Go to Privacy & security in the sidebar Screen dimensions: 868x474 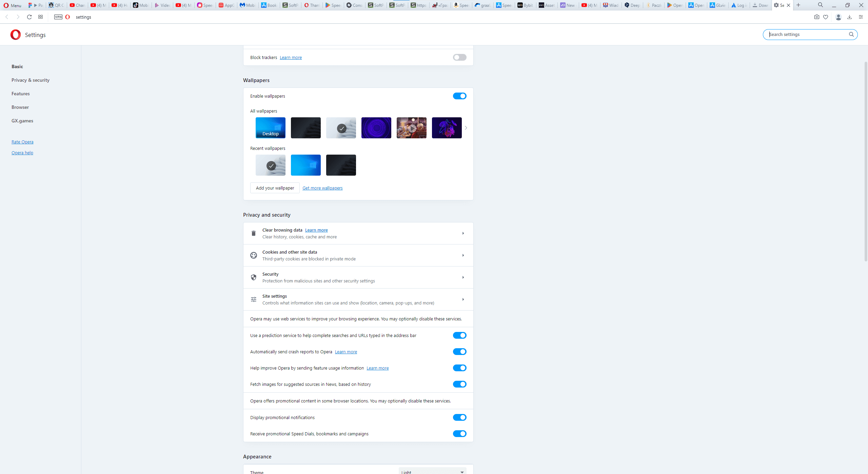coord(31,80)
